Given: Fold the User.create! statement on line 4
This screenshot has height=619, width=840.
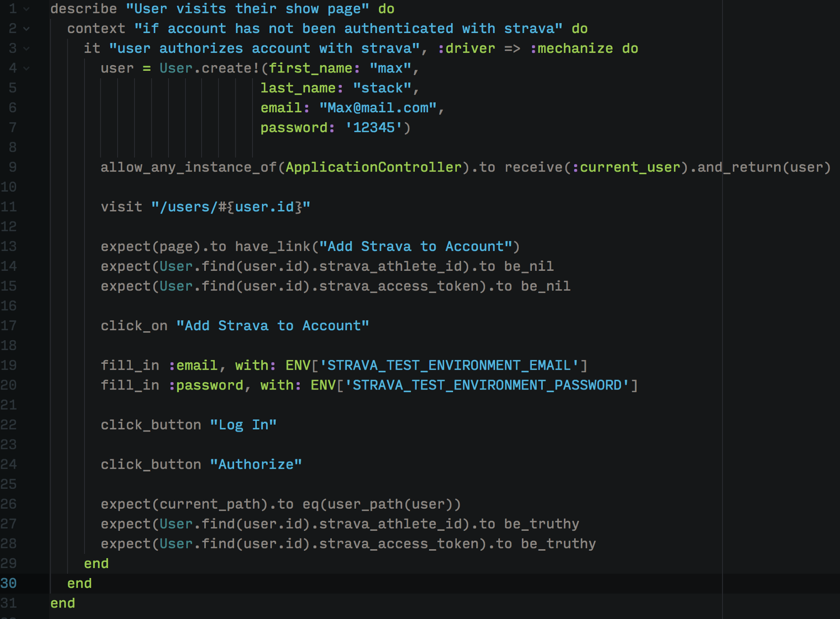Looking at the screenshot, I should pos(26,68).
